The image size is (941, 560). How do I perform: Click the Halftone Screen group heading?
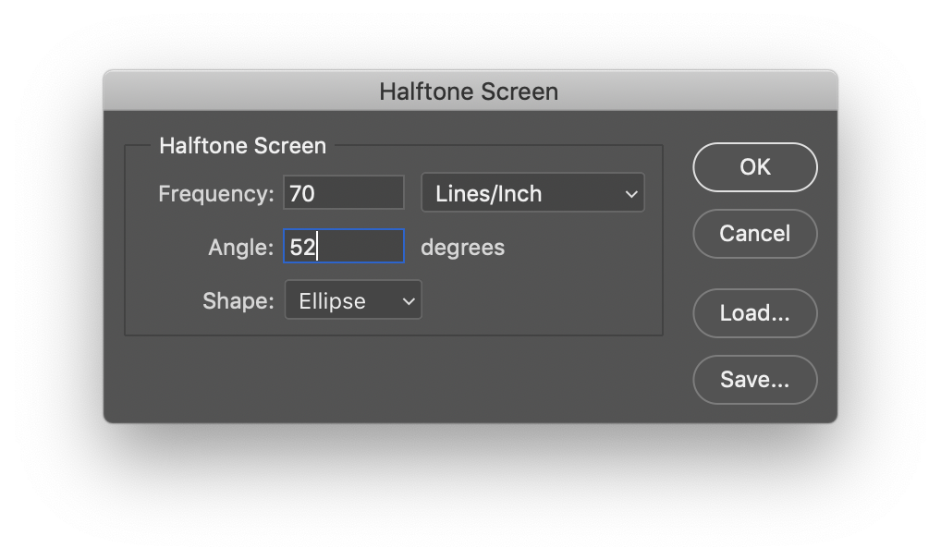[242, 146]
